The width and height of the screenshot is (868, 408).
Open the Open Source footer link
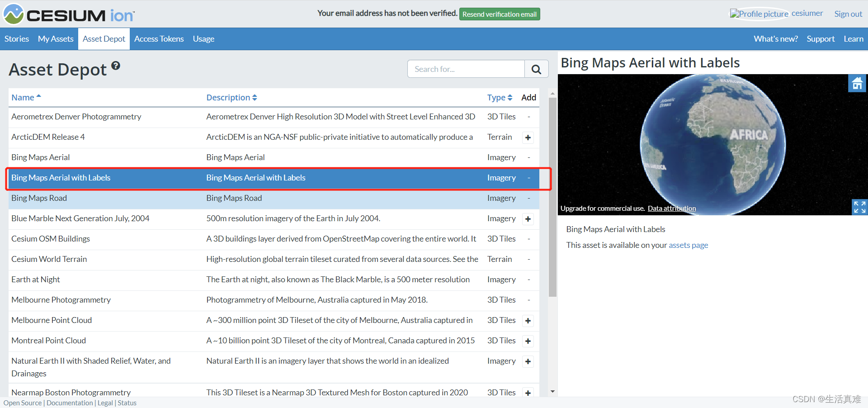[23, 403]
